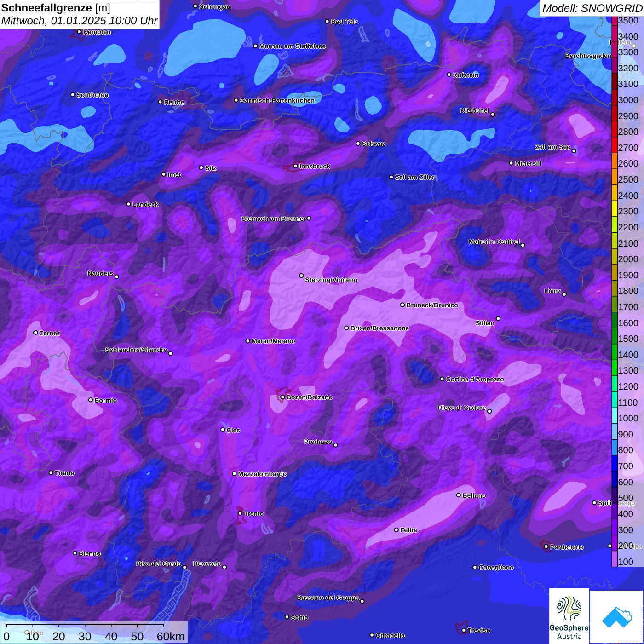This screenshot has height=644, width=644.
Task: Click the GeoSphere Austria logo
Action: pyautogui.click(x=569, y=616)
